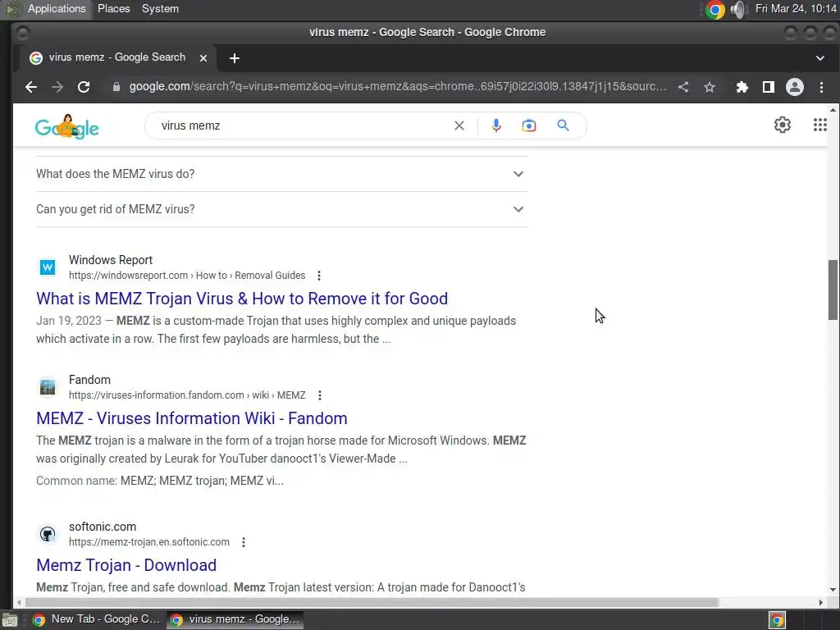The height and width of the screenshot is (630, 840).
Task: Click the scroll-down arrow of vertical scrollbar
Action: [833, 590]
